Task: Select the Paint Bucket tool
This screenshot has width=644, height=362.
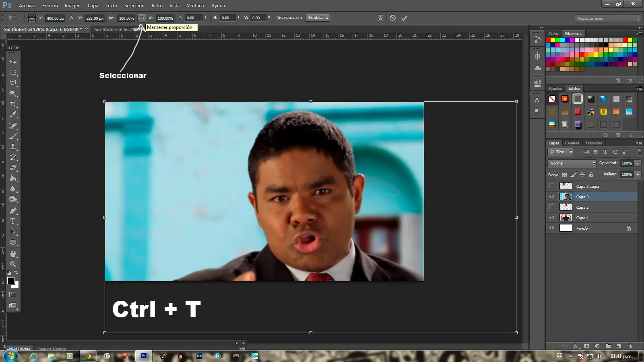Action: click(13, 178)
